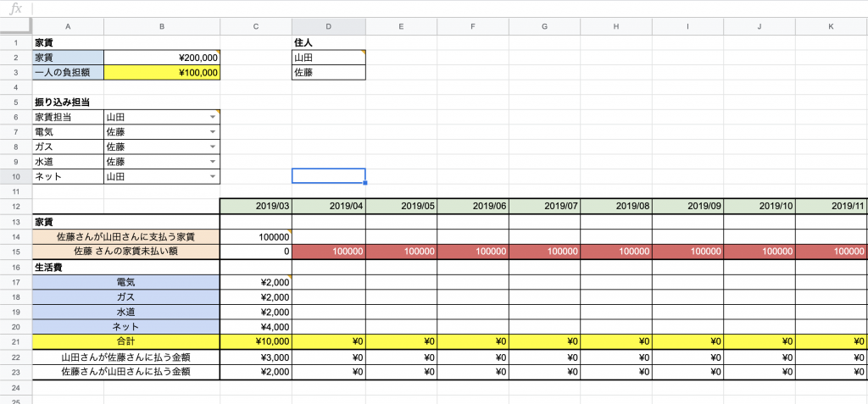Select column E header
This screenshot has width=868, height=404.
[401, 26]
